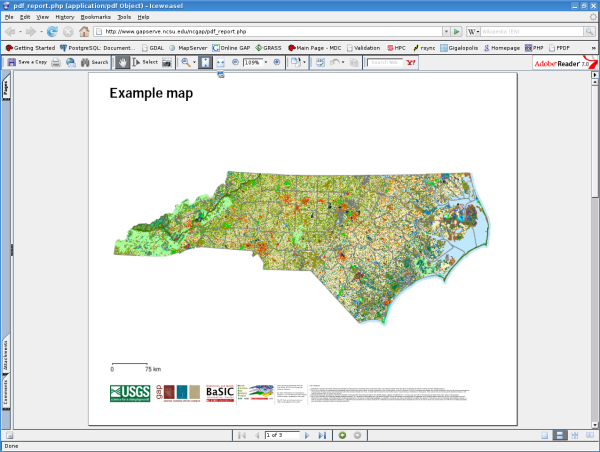The width and height of the screenshot is (600, 452).
Task: Reload the page with refresh icon
Action: (52, 31)
